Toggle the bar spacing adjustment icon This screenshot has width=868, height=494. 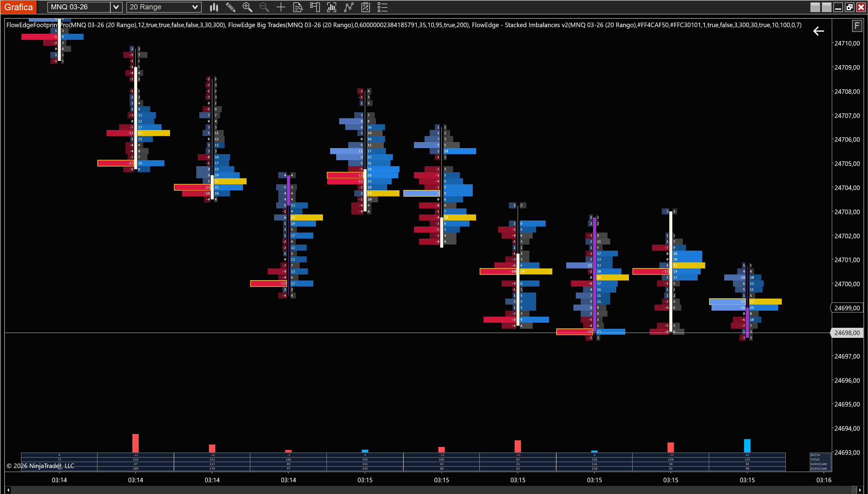coord(332,7)
